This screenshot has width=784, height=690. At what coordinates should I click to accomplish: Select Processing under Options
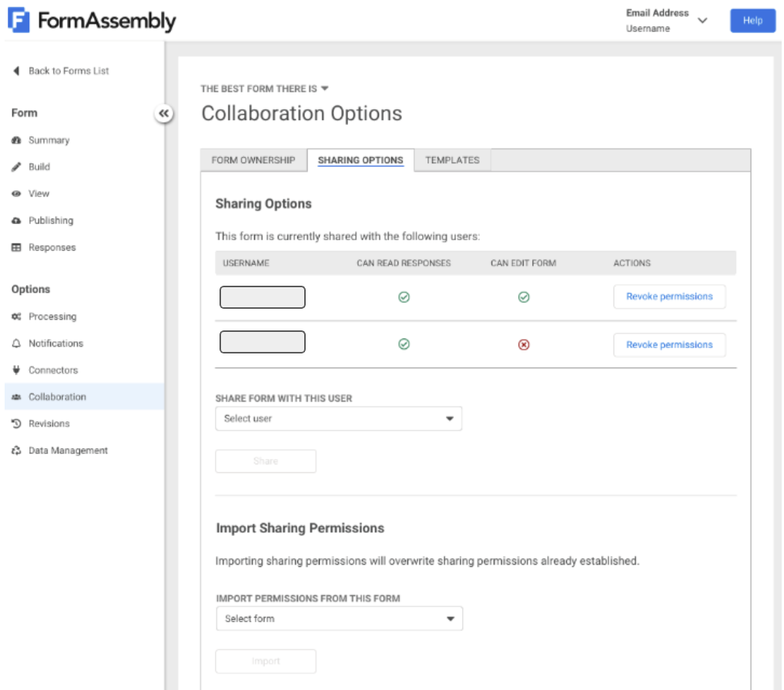pos(51,316)
